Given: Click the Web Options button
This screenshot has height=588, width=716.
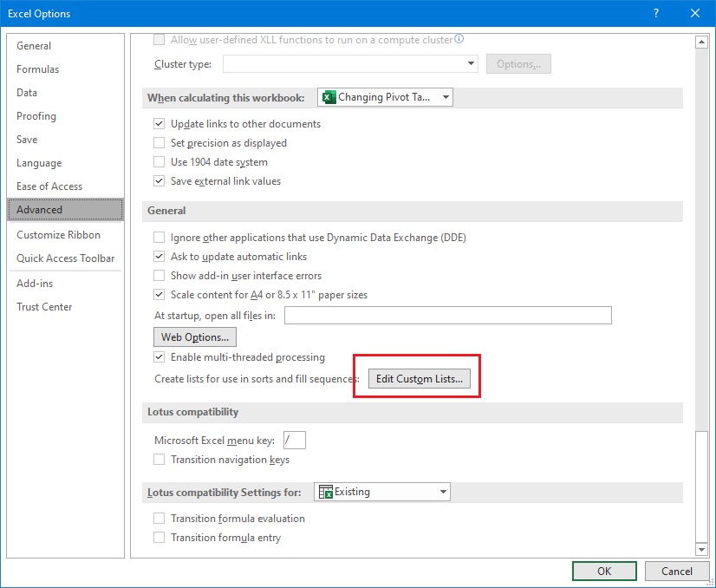Looking at the screenshot, I should pos(195,337).
